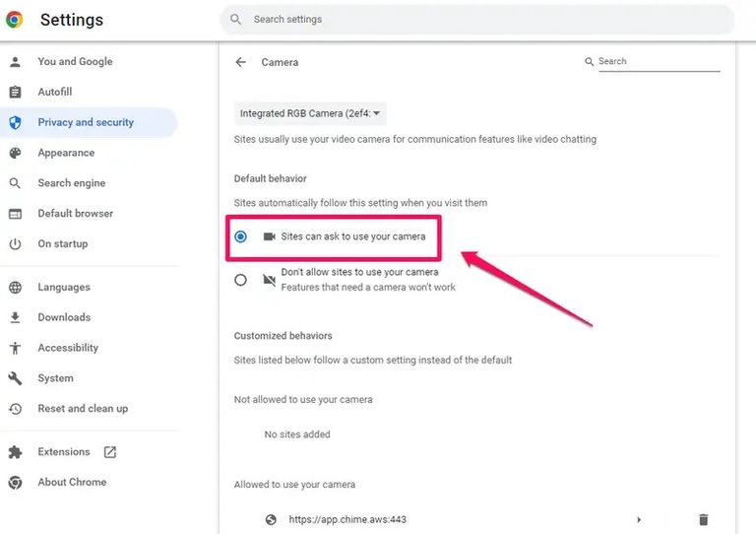The height and width of the screenshot is (534, 756).
Task: Focus the Search settings field
Action: [477, 20]
